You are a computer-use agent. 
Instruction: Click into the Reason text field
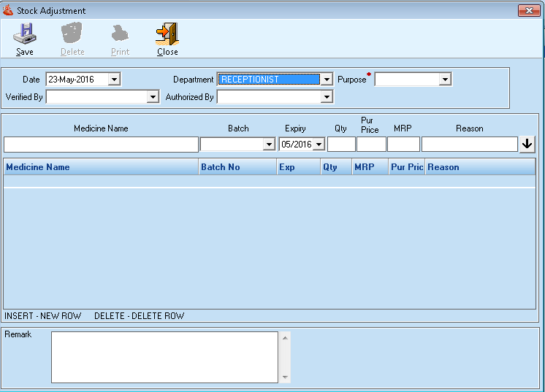tap(469, 145)
